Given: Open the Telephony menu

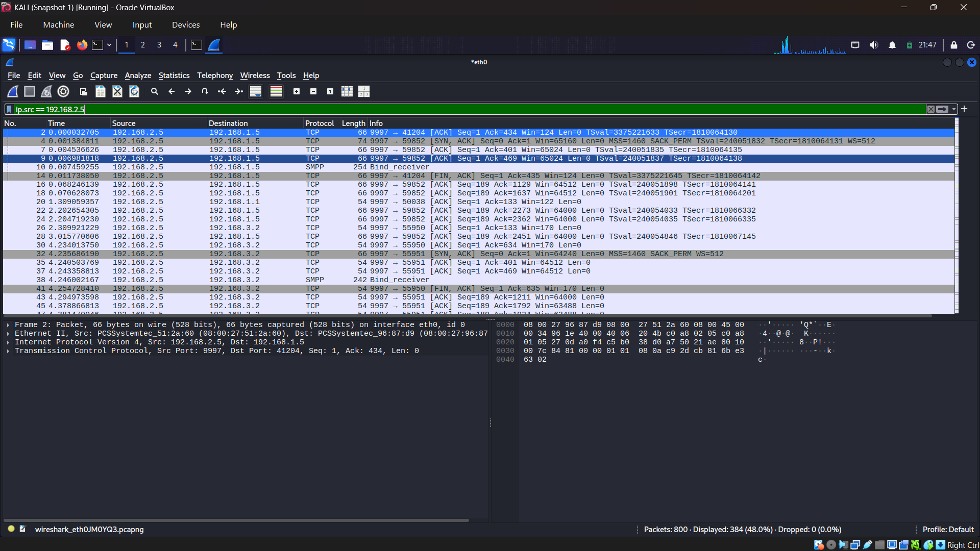Looking at the screenshot, I should click(215, 76).
